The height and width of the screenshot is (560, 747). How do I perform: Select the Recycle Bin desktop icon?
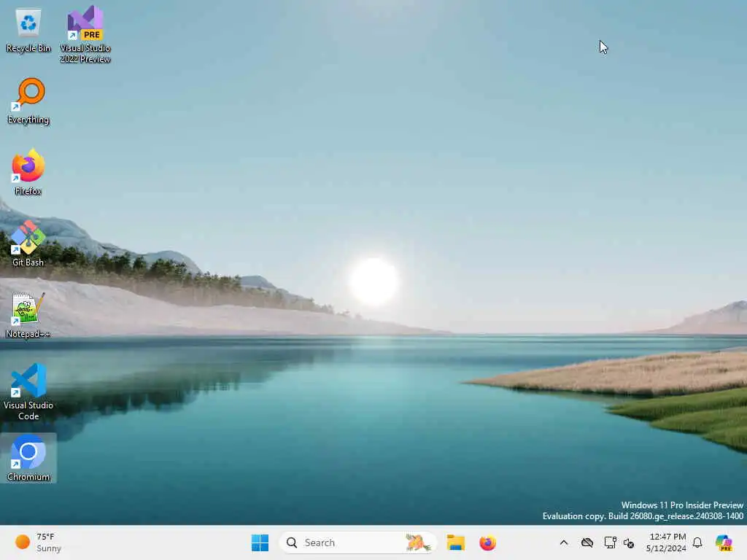click(x=28, y=31)
